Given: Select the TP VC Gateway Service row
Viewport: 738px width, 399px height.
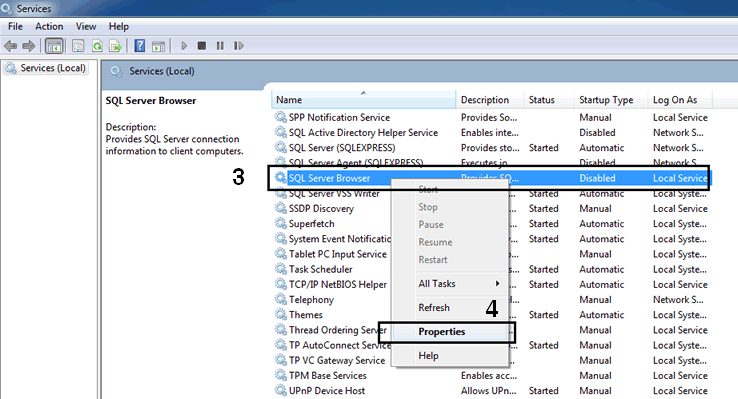Looking at the screenshot, I should (337, 360).
